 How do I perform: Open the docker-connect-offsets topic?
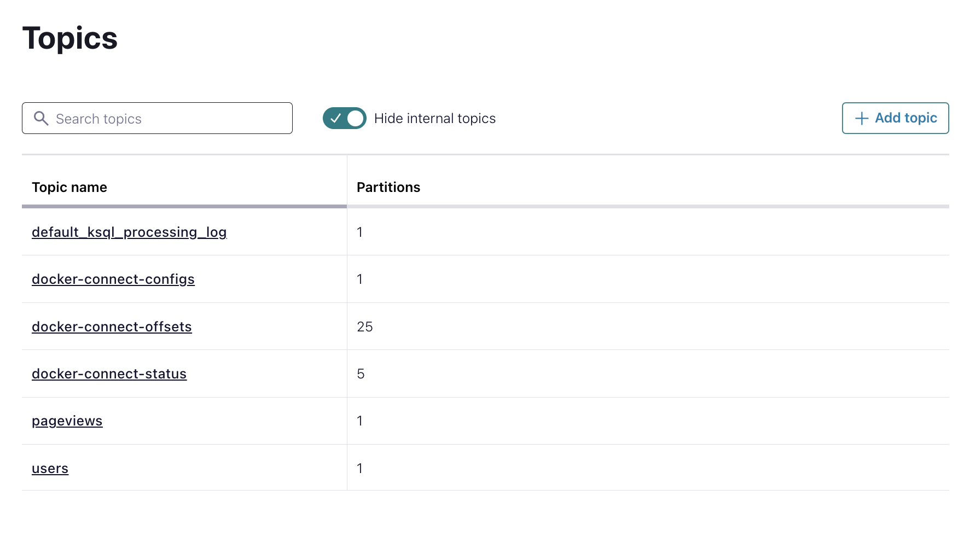112,326
